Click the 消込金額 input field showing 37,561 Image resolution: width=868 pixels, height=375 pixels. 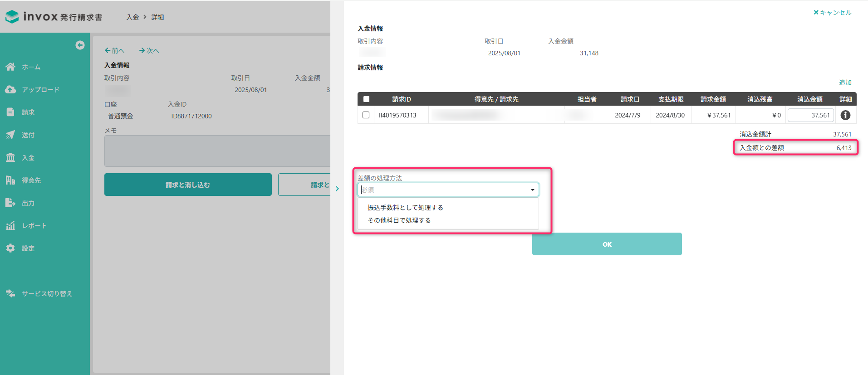point(810,115)
